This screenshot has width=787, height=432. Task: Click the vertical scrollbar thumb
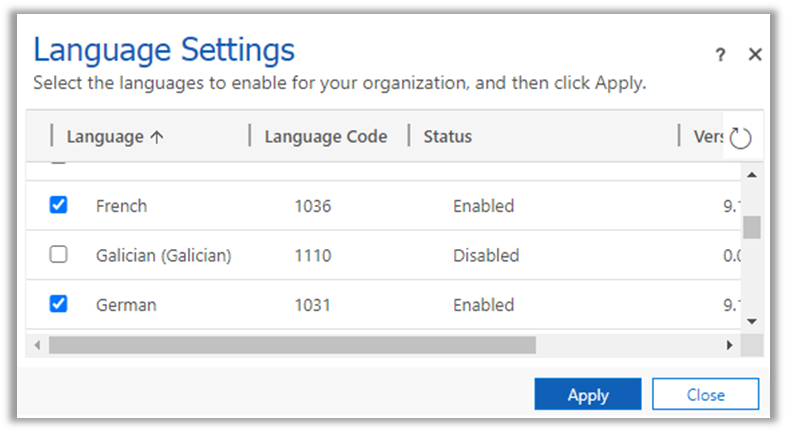coord(751,227)
